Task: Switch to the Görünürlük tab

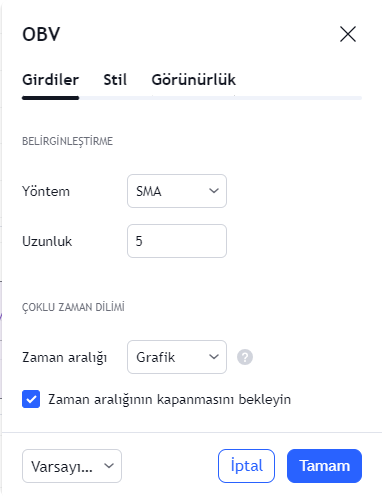Action: coord(194,80)
